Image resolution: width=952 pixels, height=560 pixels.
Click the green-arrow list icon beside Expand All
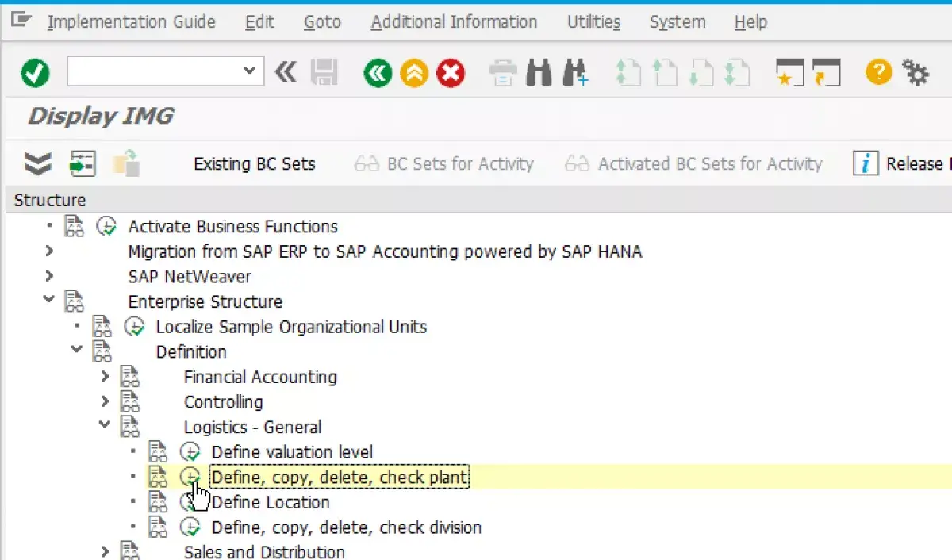point(82,164)
